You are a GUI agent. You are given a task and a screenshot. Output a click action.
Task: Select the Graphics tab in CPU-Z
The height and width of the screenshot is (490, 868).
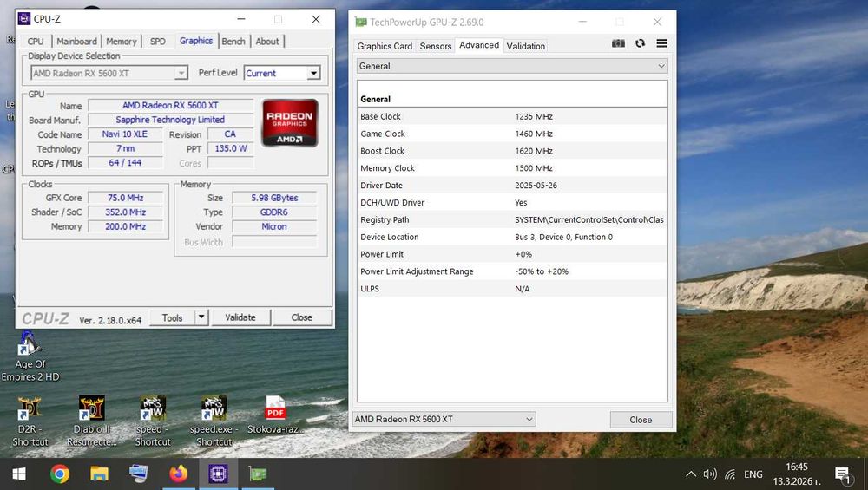tap(196, 41)
